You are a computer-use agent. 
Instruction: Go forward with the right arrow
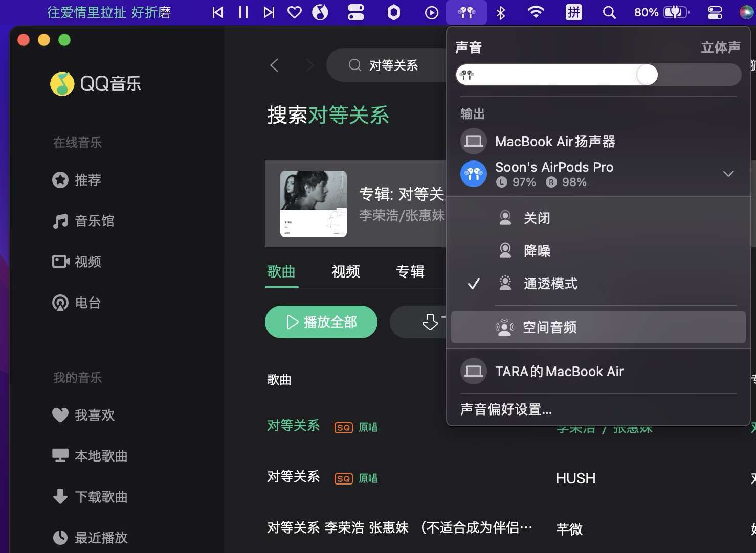[x=309, y=65]
